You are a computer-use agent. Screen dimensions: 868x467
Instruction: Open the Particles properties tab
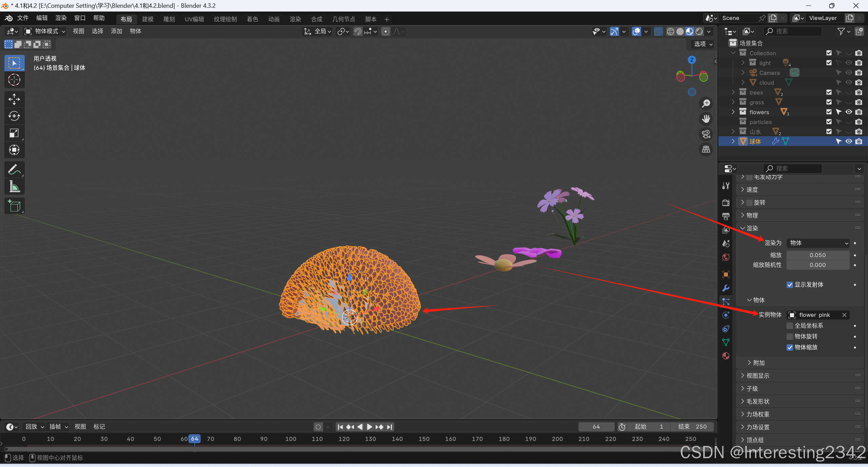726,301
